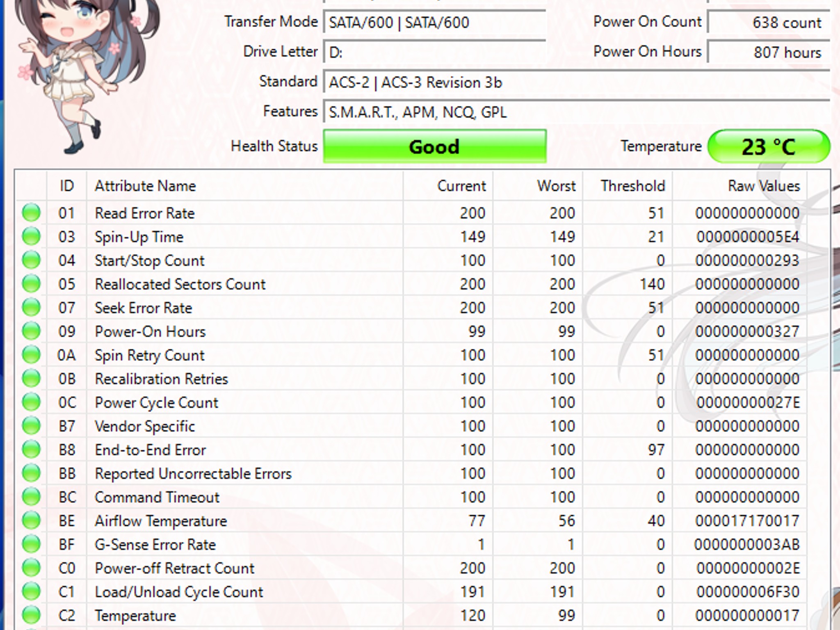Select the Spin Retry Count attribute name
Image resolution: width=840 pixels, height=630 pixels.
coord(150,356)
